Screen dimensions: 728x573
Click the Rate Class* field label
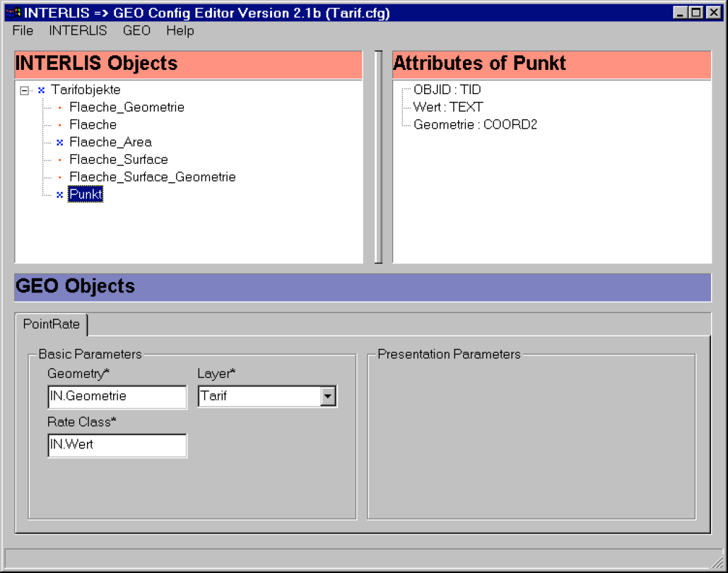(82, 422)
